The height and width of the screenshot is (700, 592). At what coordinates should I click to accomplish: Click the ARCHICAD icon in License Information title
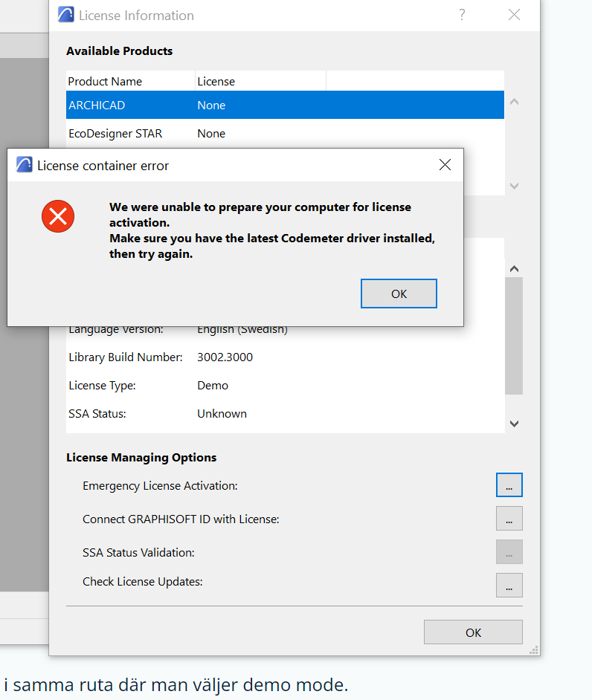click(x=66, y=15)
